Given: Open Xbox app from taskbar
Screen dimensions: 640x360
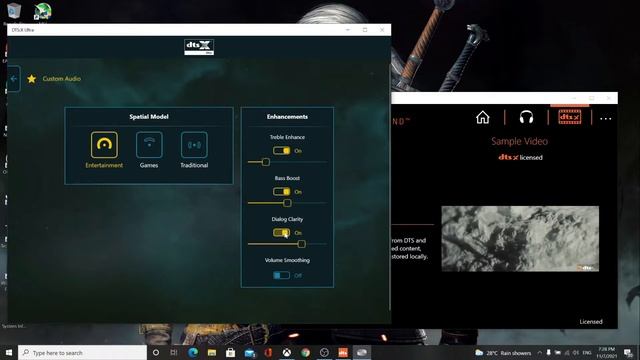Looking at the screenshot, I should click(x=287, y=352).
